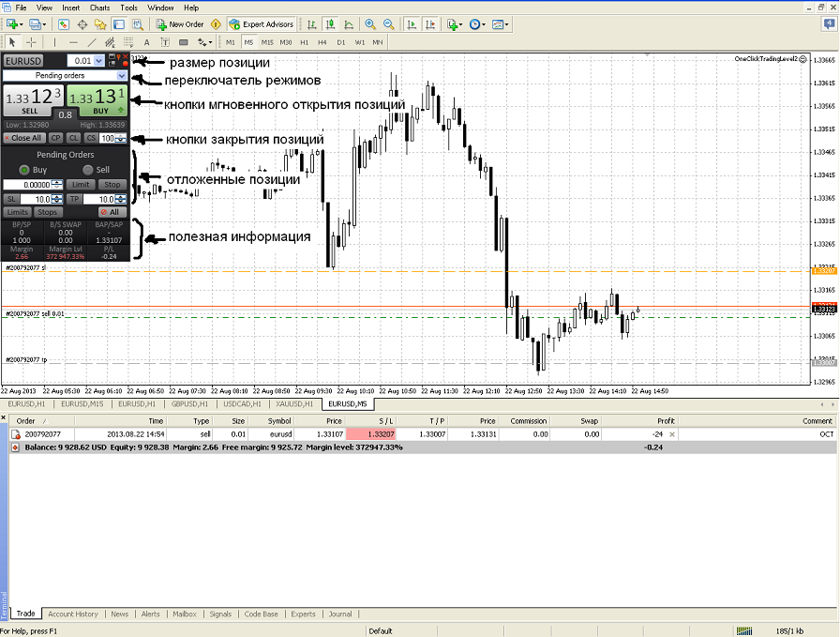Click the Zoom In magnifier icon
This screenshot has height=637, width=840.
pos(371,24)
